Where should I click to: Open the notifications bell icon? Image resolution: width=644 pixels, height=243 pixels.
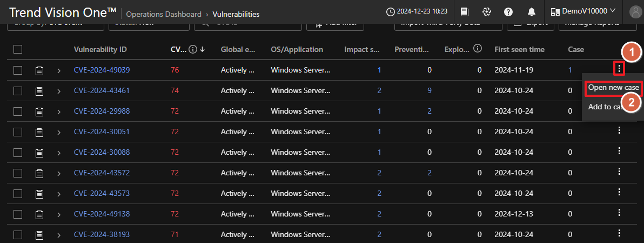point(532,12)
